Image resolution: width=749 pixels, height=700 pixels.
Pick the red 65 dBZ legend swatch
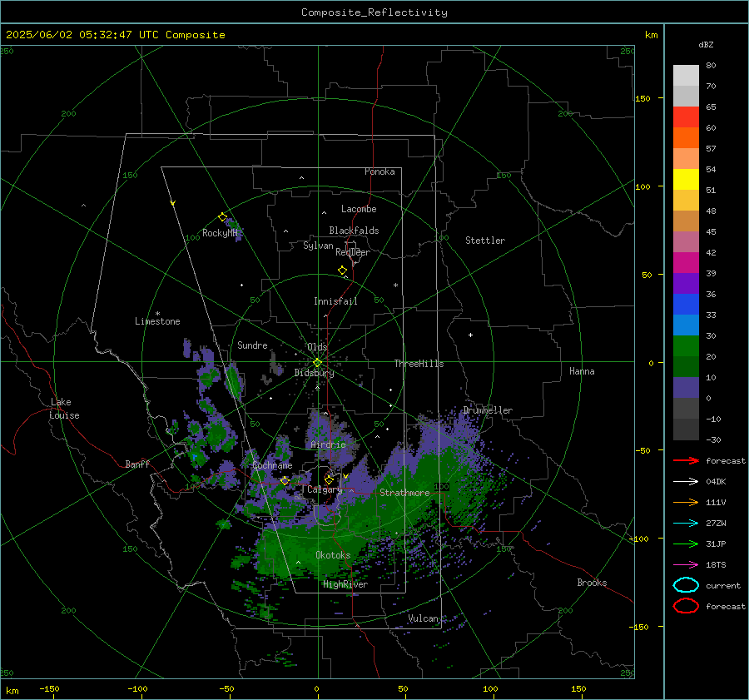686,117
